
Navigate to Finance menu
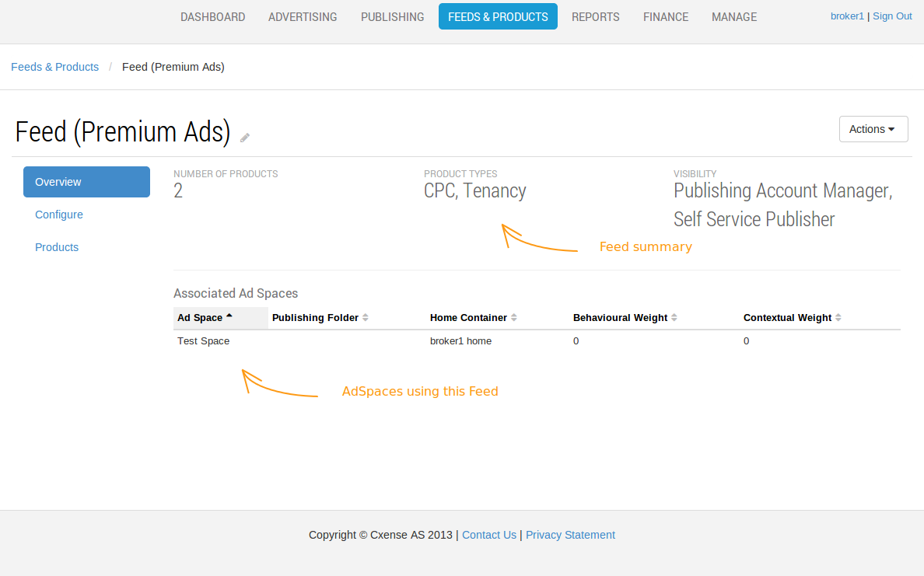click(x=666, y=17)
